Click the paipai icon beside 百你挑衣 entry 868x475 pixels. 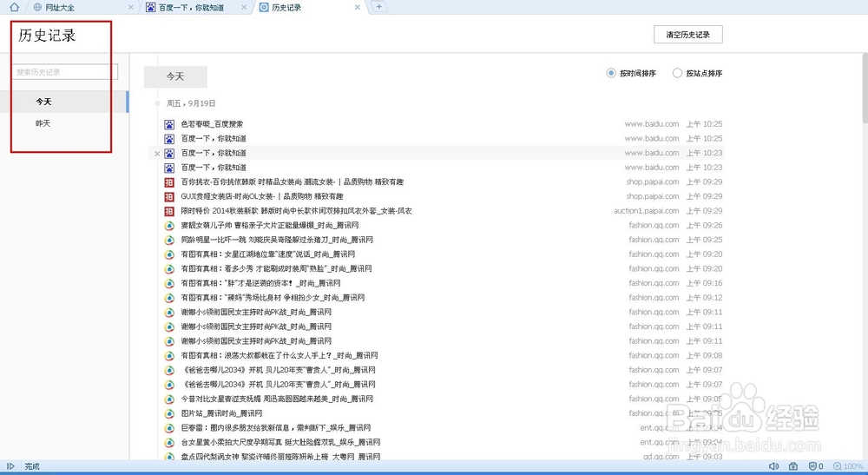coord(169,182)
